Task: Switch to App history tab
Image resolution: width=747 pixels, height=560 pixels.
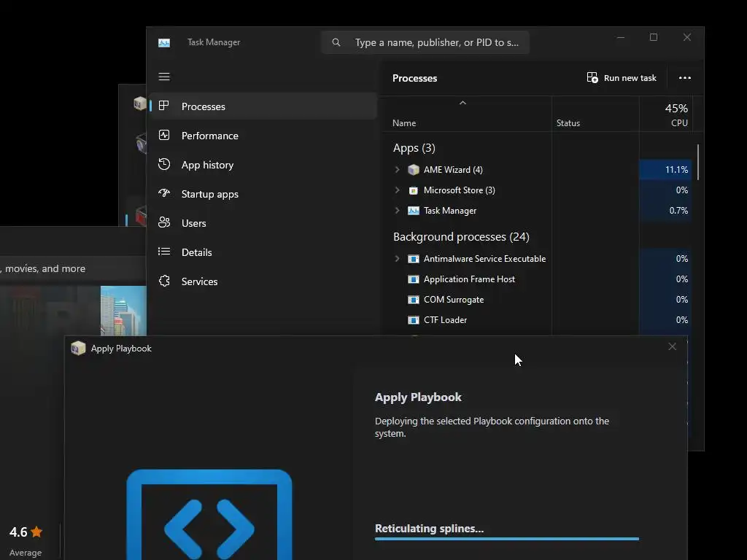Action: 263,165
